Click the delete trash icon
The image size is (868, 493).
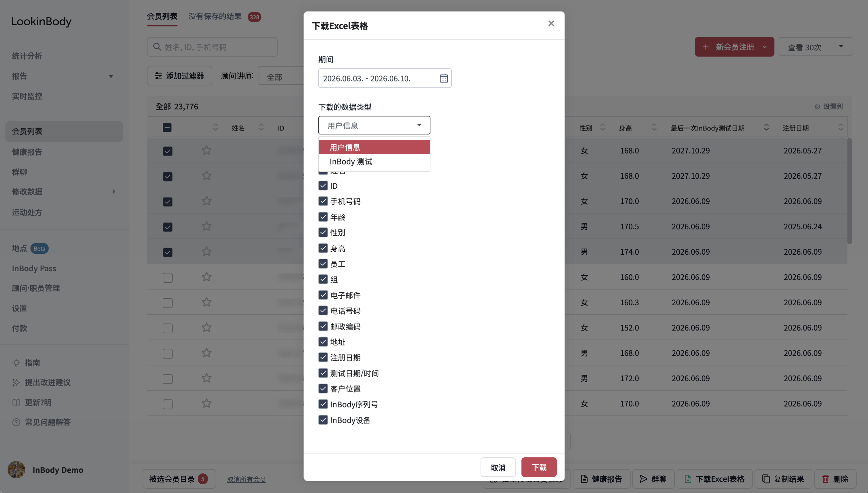click(826, 479)
